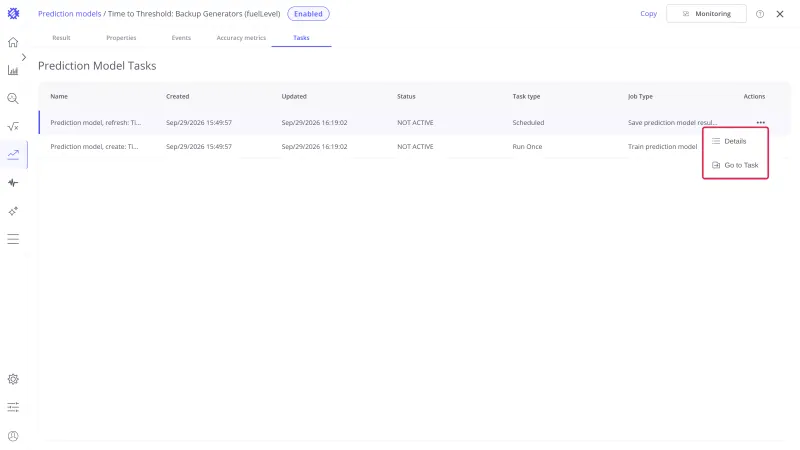The image size is (800, 450).
Task: Click 'Train prediction model' job type cell
Action: (662, 146)
